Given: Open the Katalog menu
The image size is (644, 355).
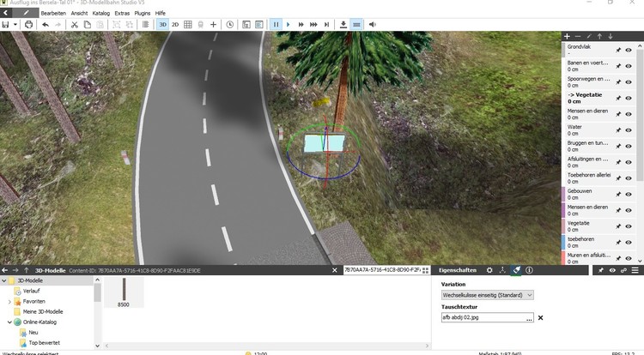Looking at the screenshot, I should point(100,13).
